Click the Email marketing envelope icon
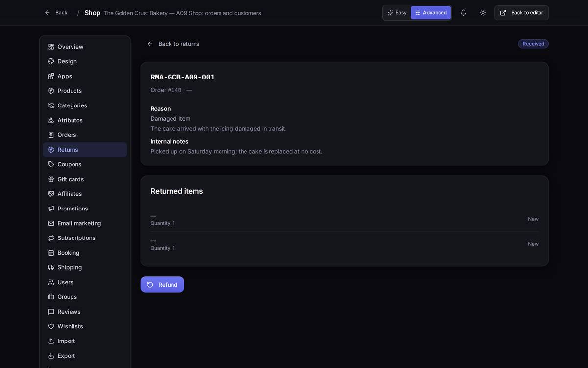 coord(51,223)
